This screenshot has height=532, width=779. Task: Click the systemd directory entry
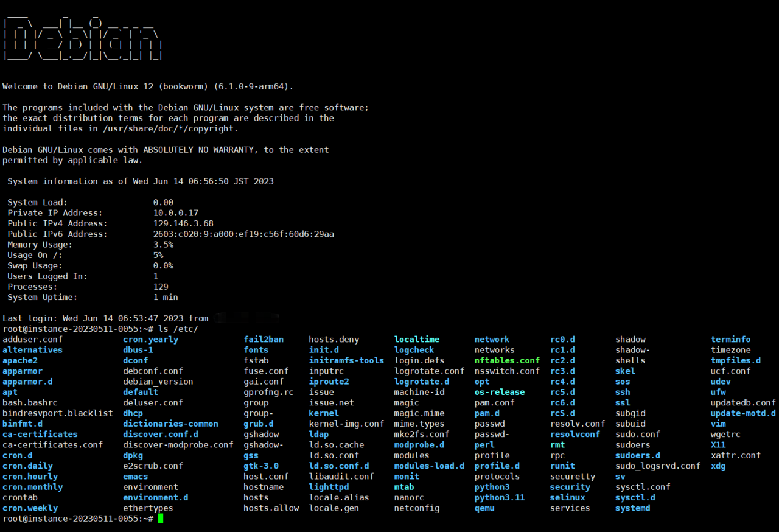click(x=632, y=508)
